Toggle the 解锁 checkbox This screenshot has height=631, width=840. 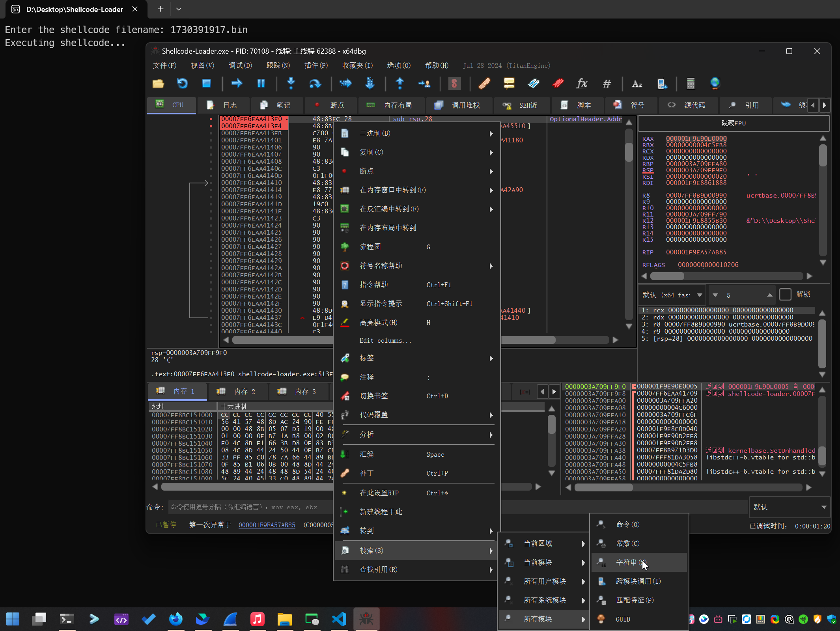click(x=785, y=294)
